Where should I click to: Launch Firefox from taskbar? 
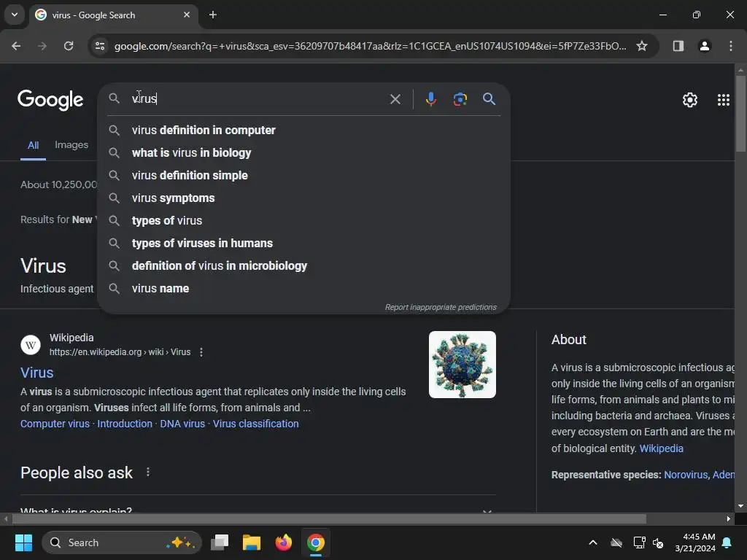pyautogui.click(x=284, y=542)
